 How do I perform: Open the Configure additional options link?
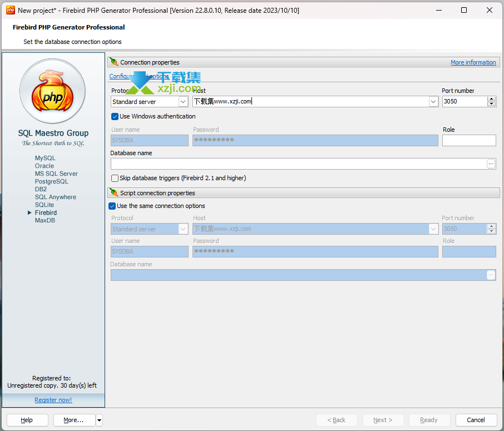tap(139, 76)
